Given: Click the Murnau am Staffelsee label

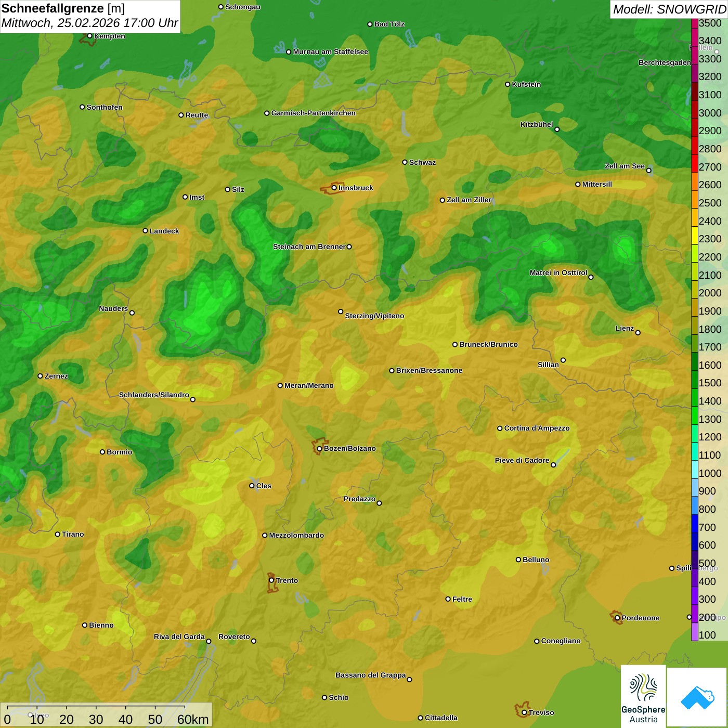Looking at the screenshot, I should (330, 51).
